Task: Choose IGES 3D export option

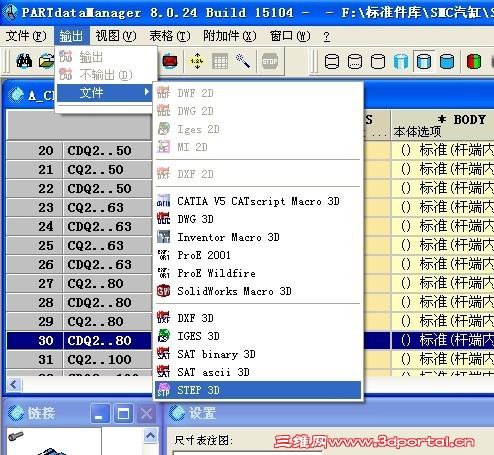Action: pyautogui.click(x=258, y=336)
